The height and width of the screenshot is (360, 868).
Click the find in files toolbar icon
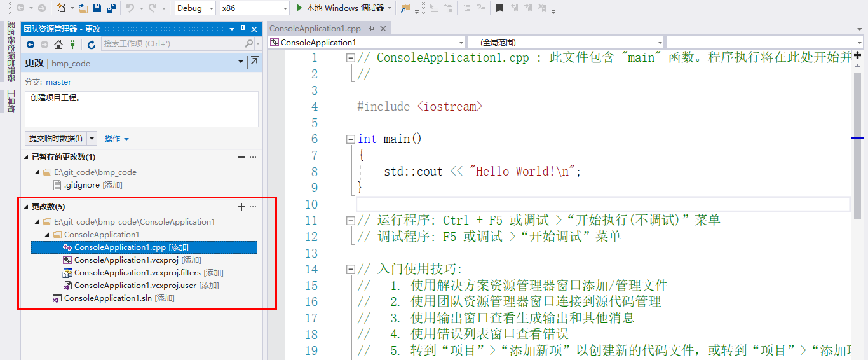(x=405, y=8)
